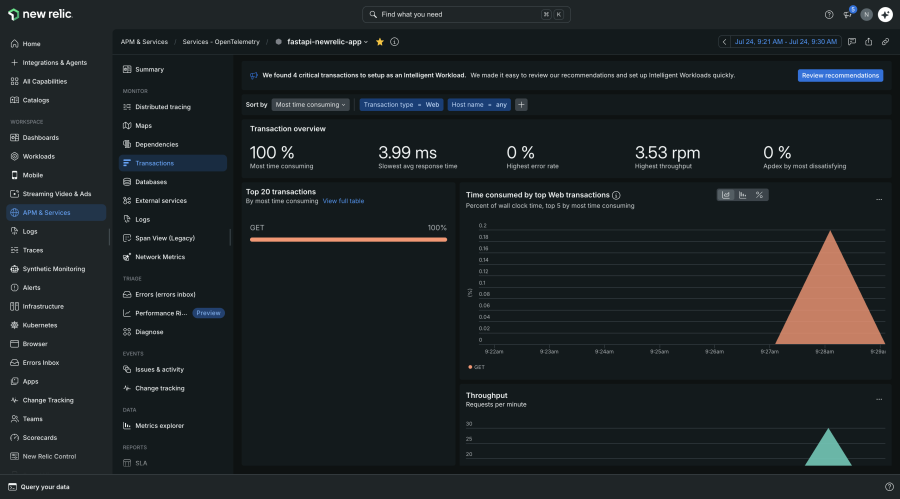
Task: Go to previous time range with the arrow
Action: click(724, 42)
